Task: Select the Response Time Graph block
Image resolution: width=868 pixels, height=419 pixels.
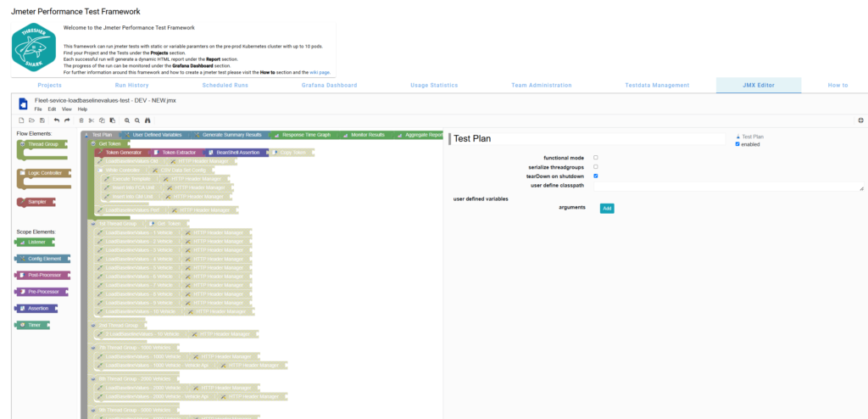Action: tap(304, 135)
